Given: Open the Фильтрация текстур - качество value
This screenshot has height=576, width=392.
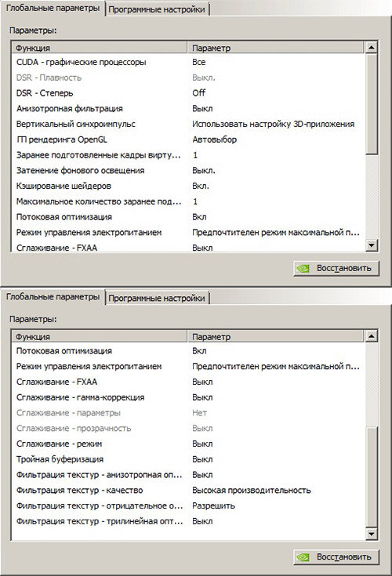Looking at the screenshot, I should point(252,491).
